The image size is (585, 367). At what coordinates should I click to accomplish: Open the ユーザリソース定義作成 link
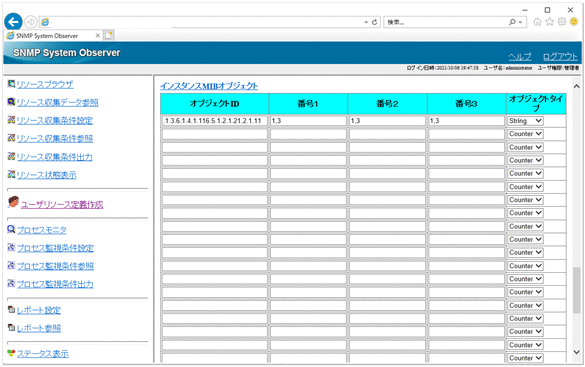pyautogui.click(x=62, y=204)
